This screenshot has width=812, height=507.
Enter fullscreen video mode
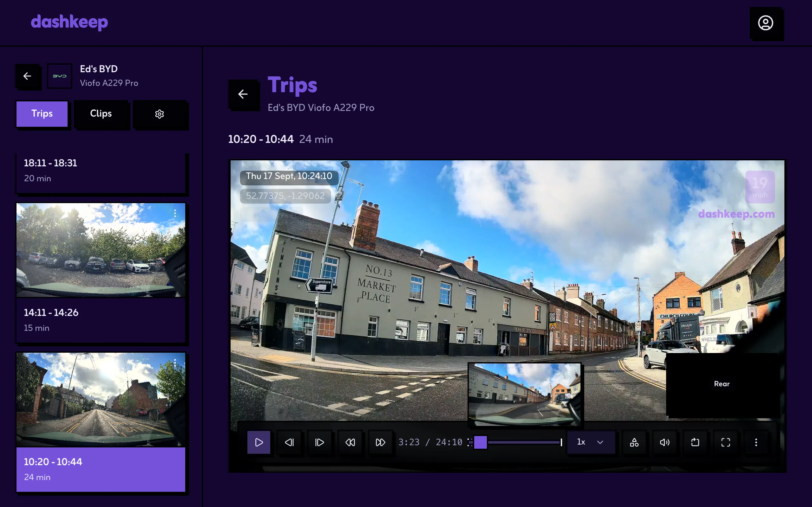click(x=725, y=442)
